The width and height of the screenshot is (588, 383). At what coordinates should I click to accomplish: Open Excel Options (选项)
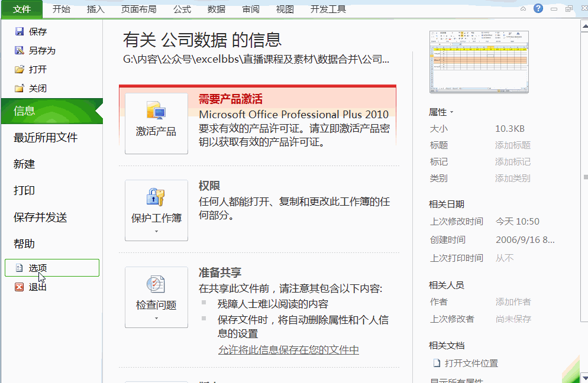pos(51,268)
